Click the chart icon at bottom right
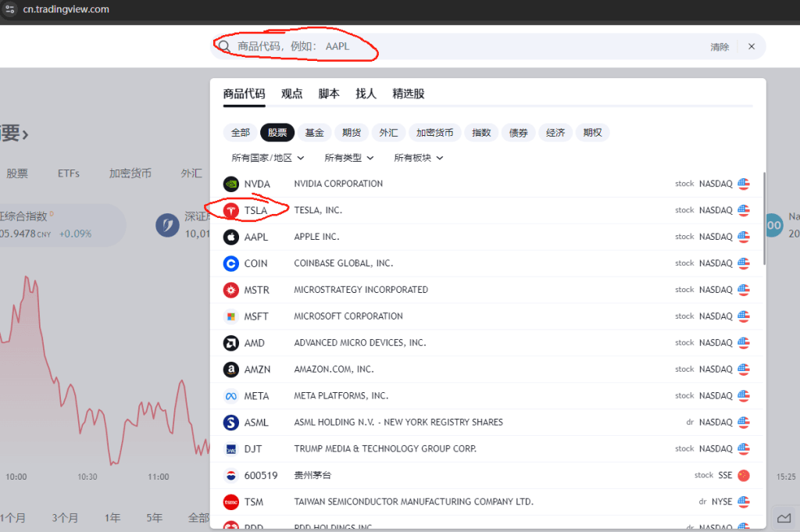 [x=784, y=518]
